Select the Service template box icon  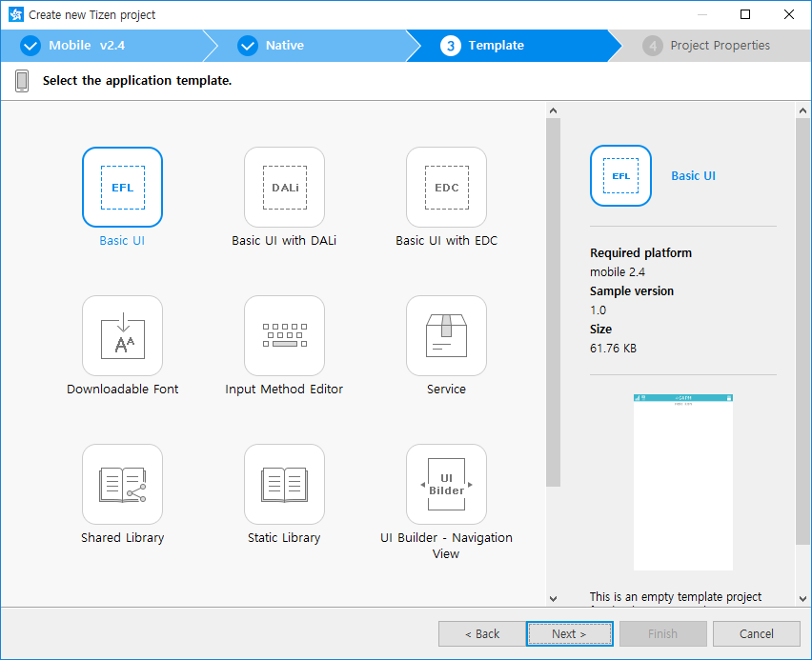click(446, 335)
